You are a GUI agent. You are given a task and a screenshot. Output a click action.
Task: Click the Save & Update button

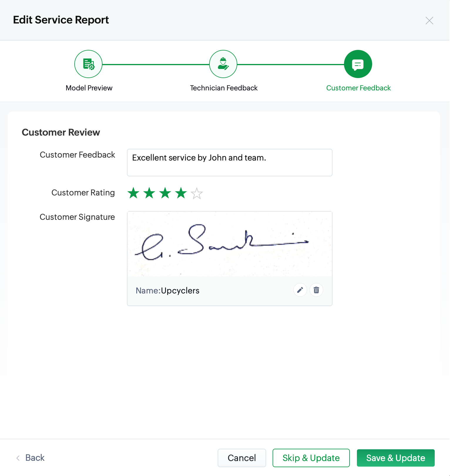pos(395,458)
